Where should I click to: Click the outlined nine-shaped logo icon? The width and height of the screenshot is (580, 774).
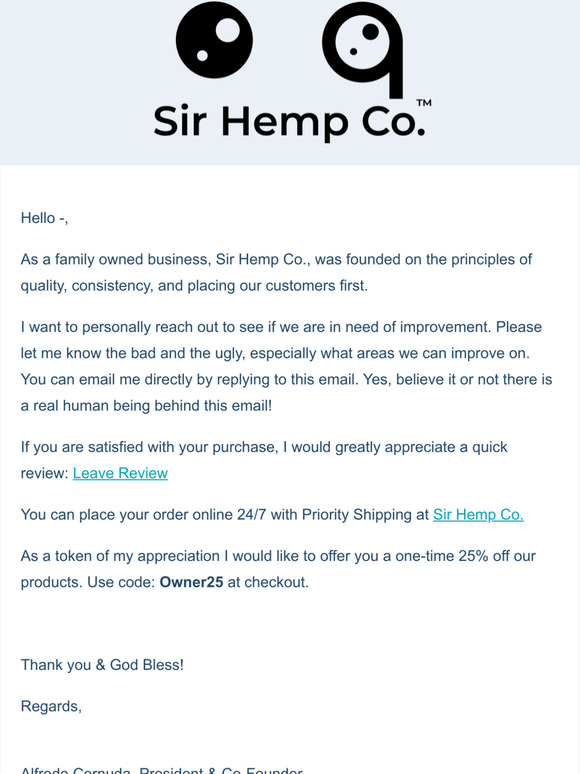[363, 49]
